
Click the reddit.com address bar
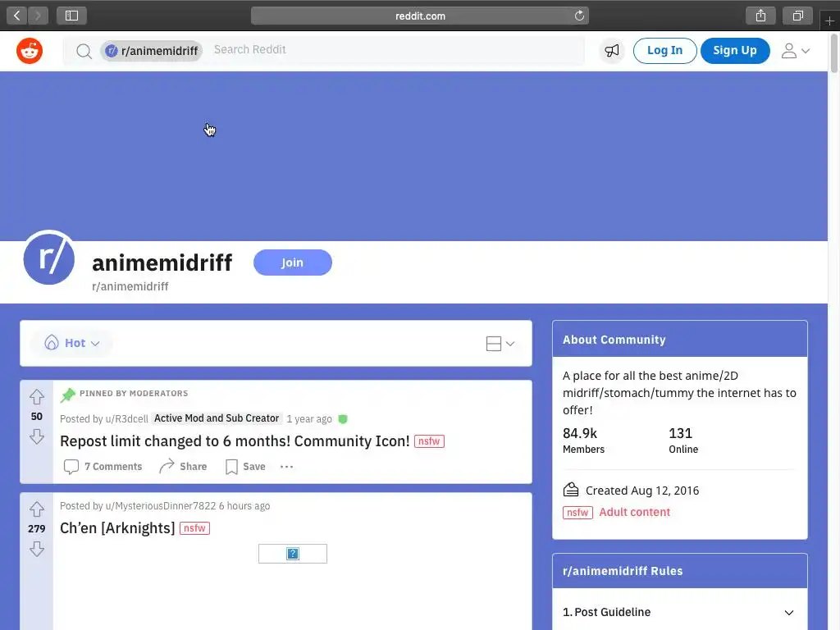click(x=420, y=16)
